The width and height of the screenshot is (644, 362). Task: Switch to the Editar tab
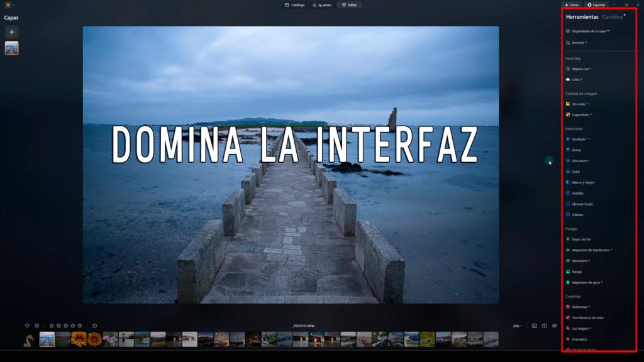point(350,5)
